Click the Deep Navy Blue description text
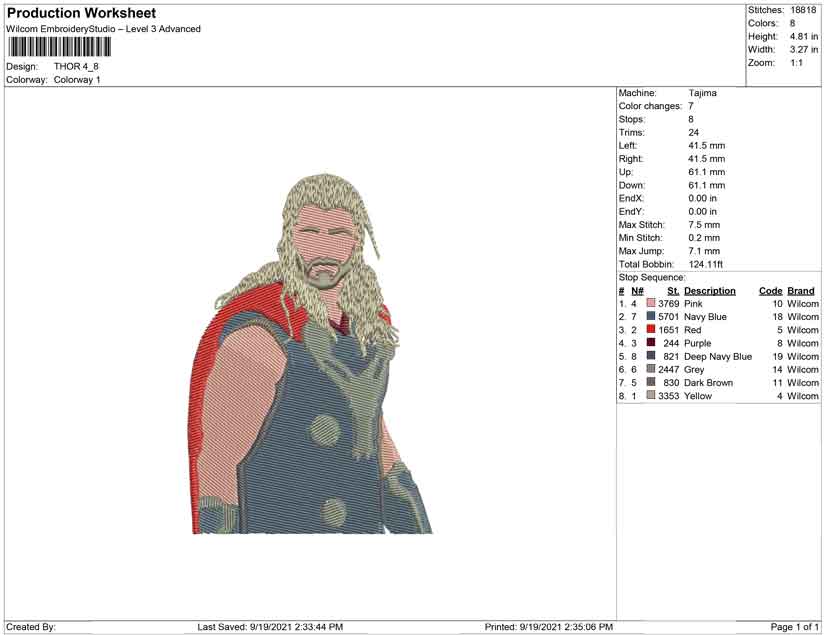 coord(718,357)
